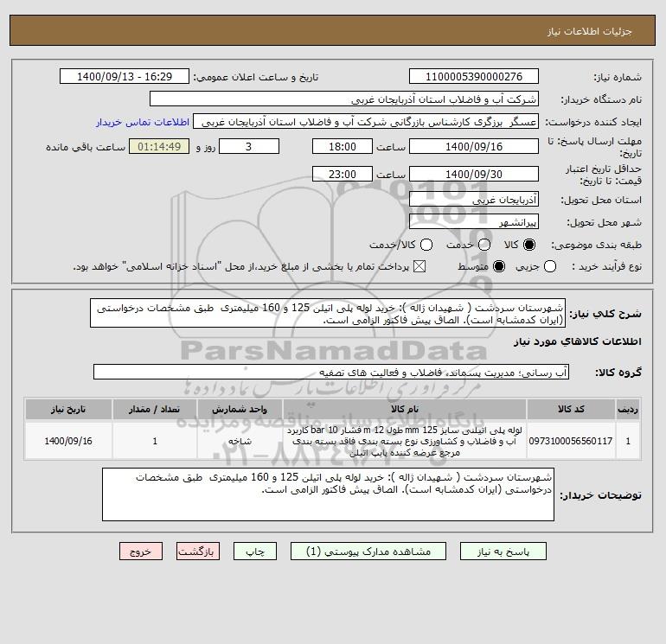Open the اطلاعات تماس خریدار link
The width and height of the screenshot is (666, 644).
tap(143, 122)
